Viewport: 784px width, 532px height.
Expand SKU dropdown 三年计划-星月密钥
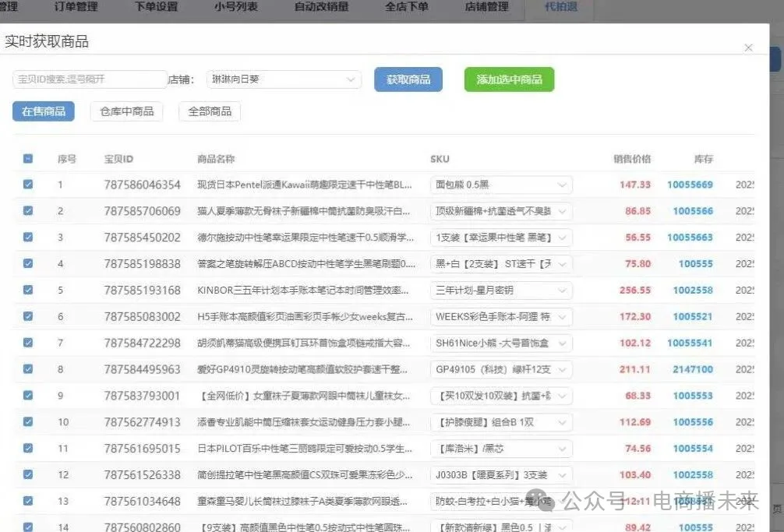point(500,290)
